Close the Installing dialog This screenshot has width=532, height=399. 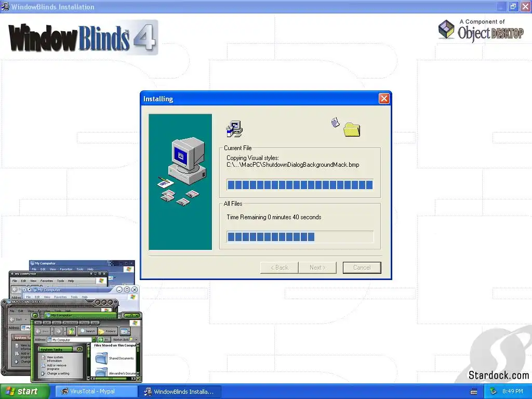(384, 99)
